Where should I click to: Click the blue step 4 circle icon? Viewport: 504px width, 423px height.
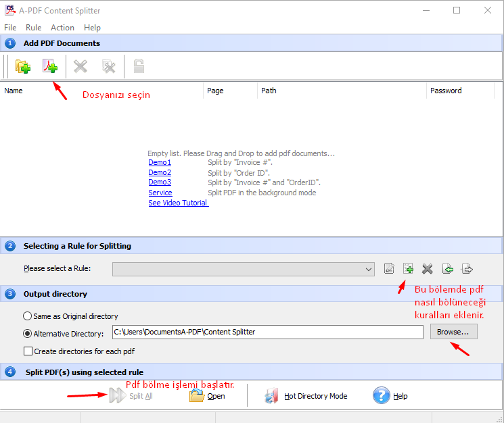pos(10,372)
